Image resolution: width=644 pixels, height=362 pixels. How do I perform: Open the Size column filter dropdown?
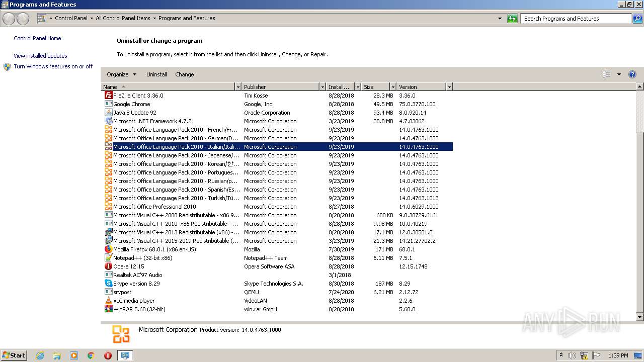393,87
